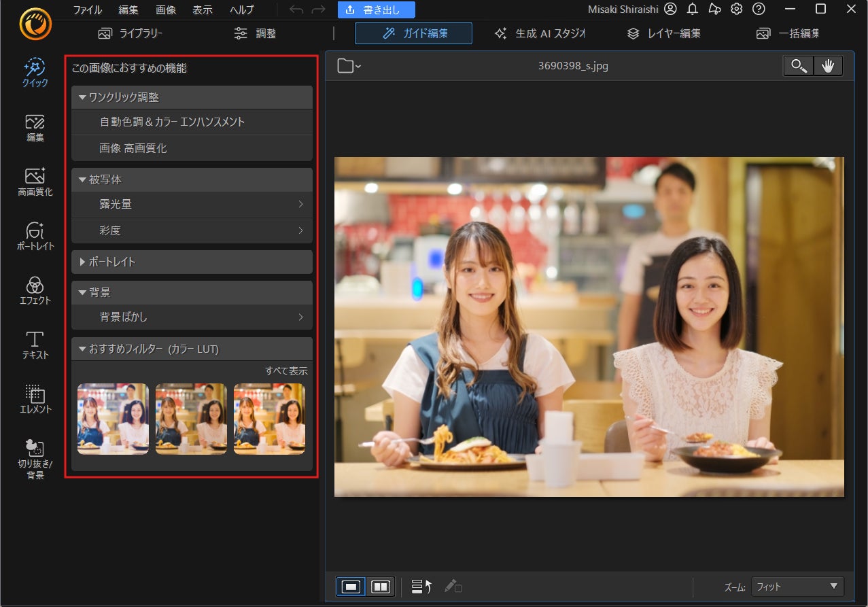Switch to the 生成 AI スタジオ tab

pos(540,33)
